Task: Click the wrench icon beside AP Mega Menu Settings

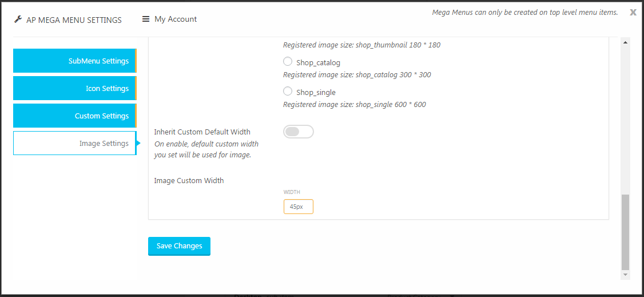Action: click(x=18, y=19)
